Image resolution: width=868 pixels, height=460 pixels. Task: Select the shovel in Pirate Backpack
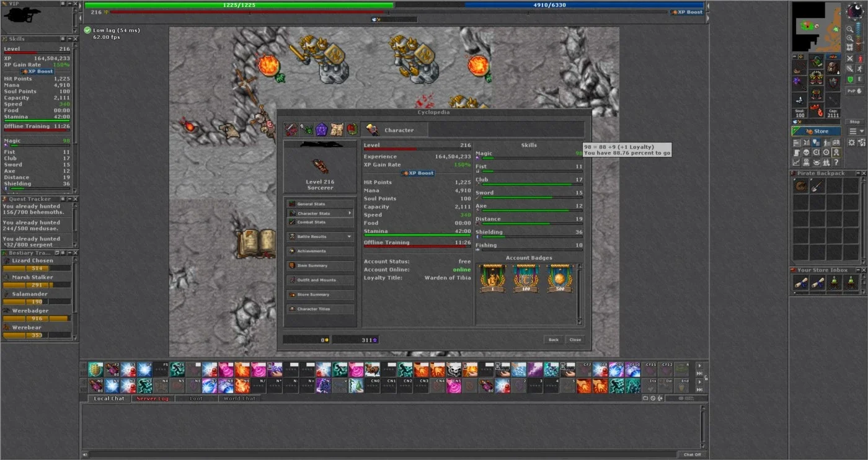tap(817, 187)
